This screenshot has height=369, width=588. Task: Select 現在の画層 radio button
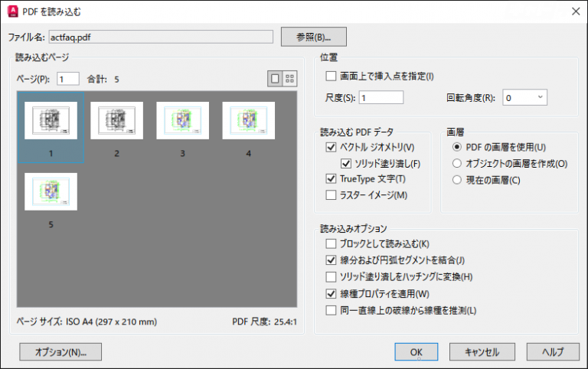458,180
